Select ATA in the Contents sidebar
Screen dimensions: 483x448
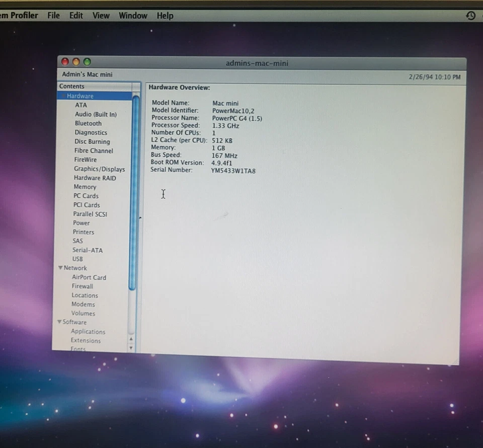81,105
